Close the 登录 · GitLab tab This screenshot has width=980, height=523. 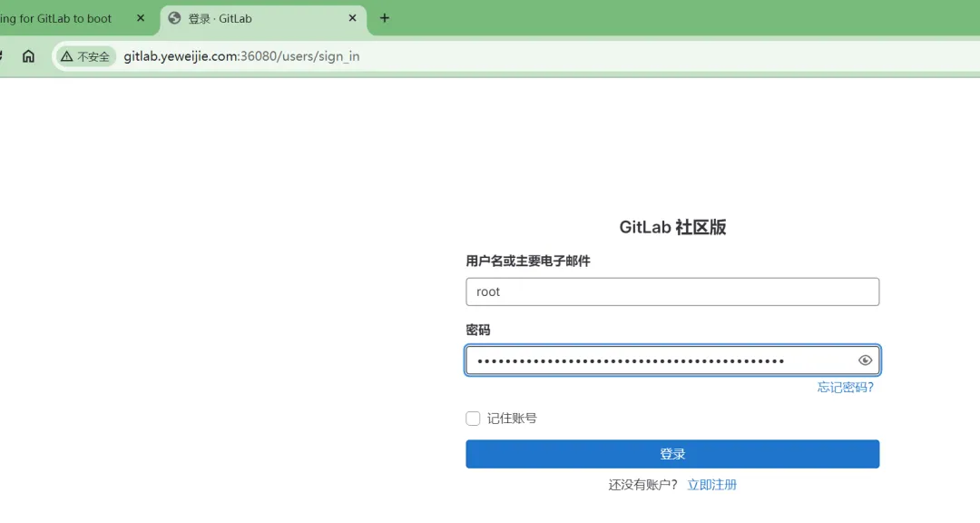[353, 18]
